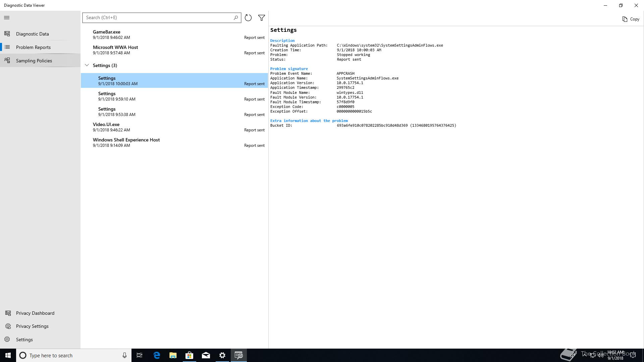
Task: Click the Cortana microphone icon
Action: point(124,355)
